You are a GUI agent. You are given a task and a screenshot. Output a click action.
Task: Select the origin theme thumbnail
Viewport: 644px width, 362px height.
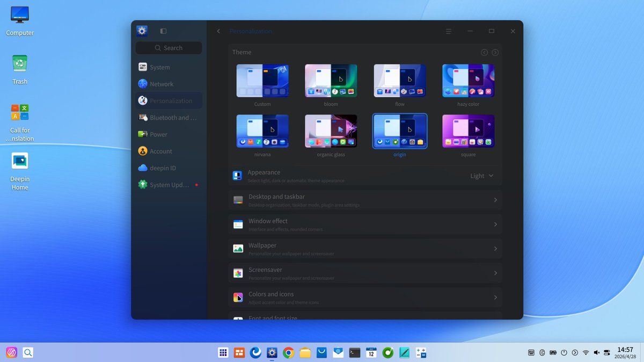(x=400, y=131)
